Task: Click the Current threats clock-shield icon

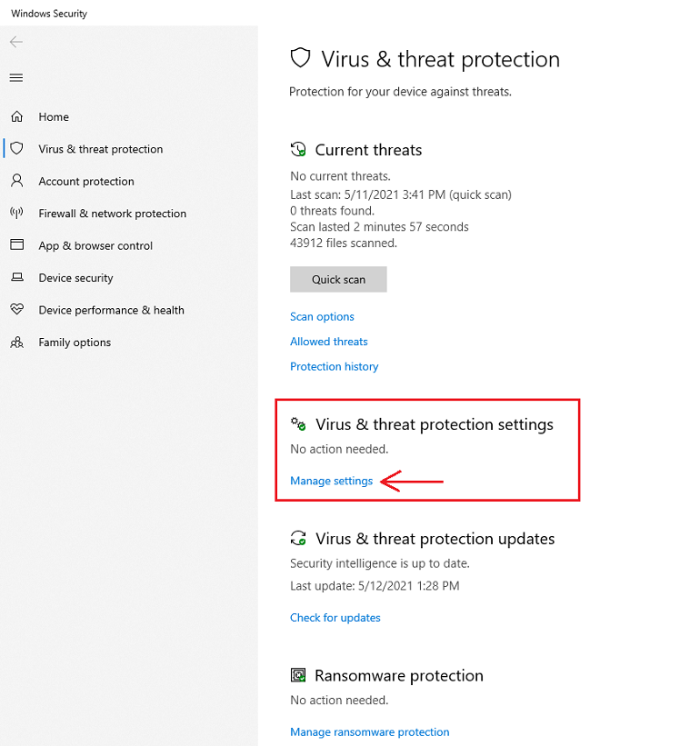Action: pos(298,150)
